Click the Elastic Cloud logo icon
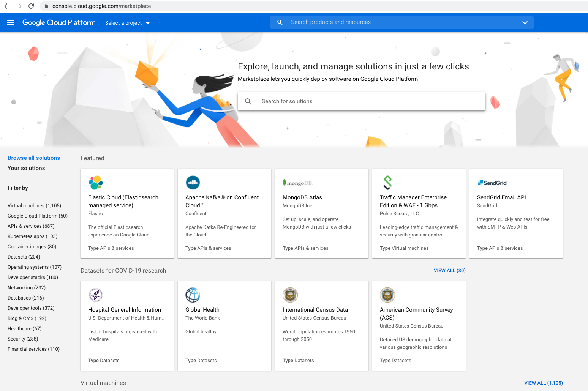 (x=96, y=183)
